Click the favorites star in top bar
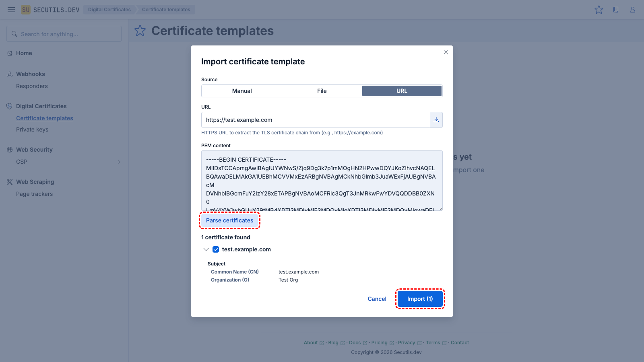The image size is (644, 362). (599, 10)
